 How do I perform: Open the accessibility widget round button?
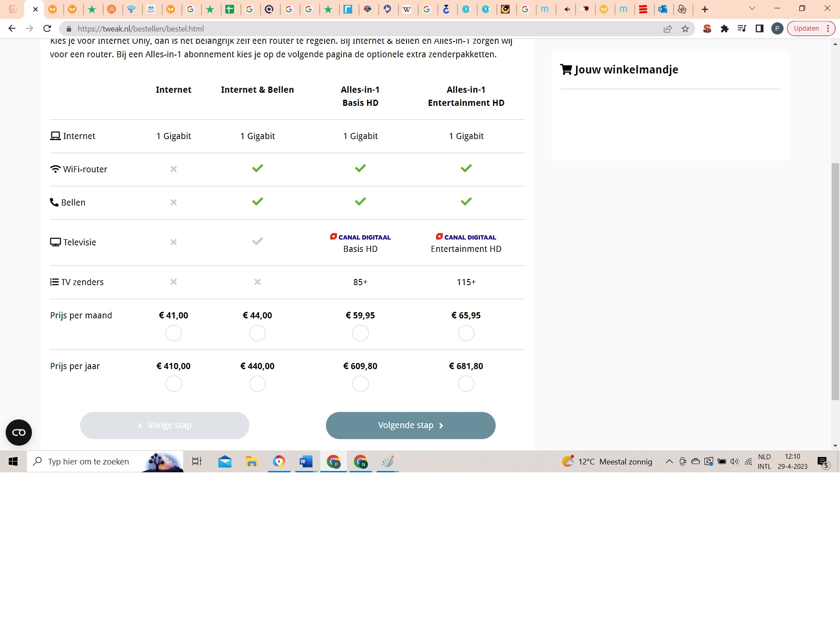[x=19, y=433]
